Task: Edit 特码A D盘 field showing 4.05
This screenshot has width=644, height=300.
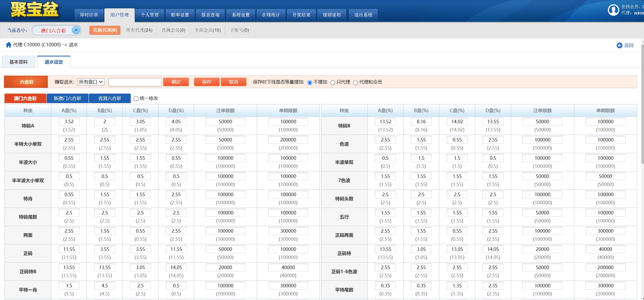Action: [176, 122]
